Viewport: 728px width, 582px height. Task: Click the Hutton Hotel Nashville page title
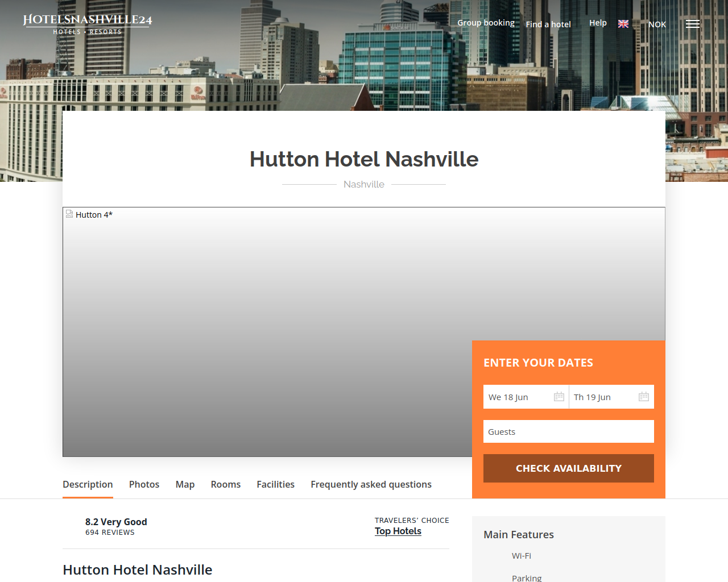(x=364, y=159)
